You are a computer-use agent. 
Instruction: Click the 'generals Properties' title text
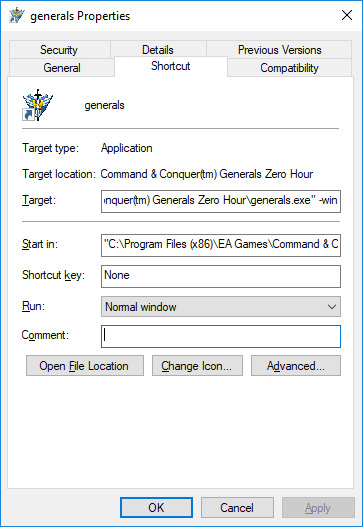(80, 16)
